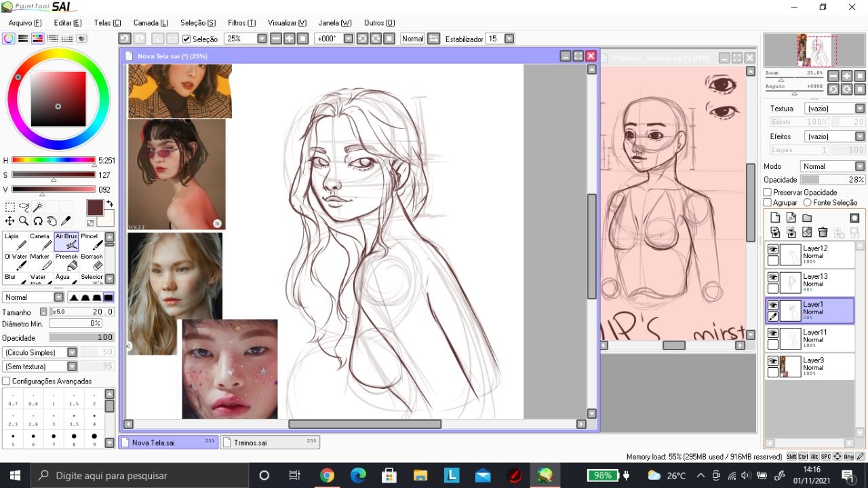This screenshot has width=868, height=488.
Task: Clear the layer with eraser icon
Action: click(807, 232)
